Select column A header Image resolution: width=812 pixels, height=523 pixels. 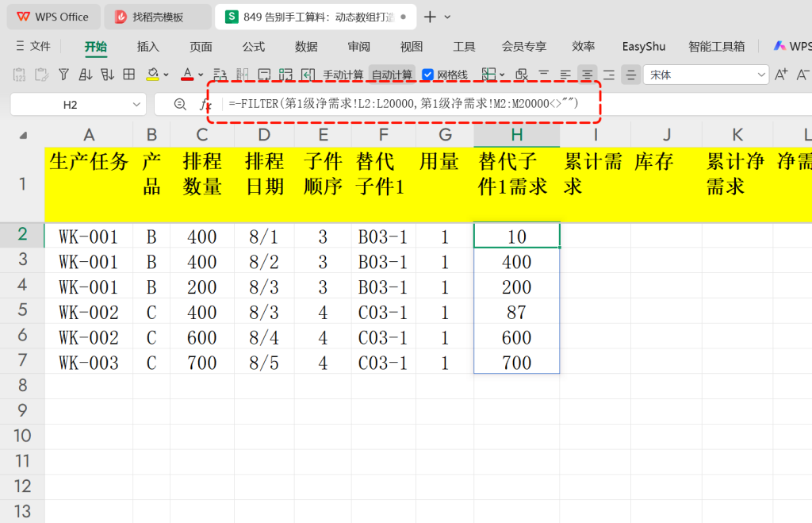coord(89,135)
